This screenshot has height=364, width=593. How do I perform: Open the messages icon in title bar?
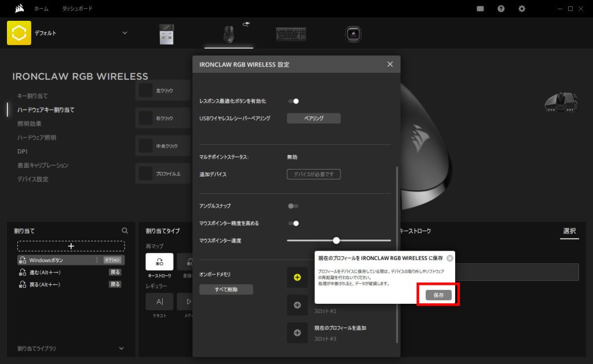pos(480,9)
